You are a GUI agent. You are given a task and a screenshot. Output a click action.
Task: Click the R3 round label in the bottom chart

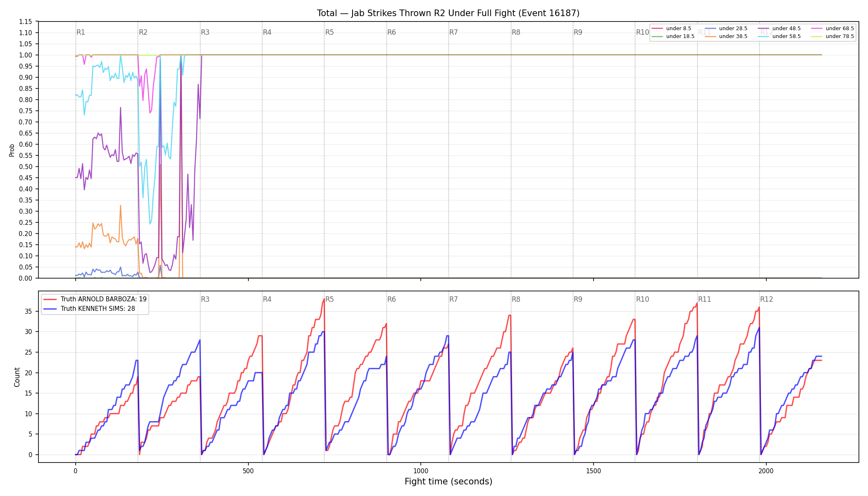(205, 299)
